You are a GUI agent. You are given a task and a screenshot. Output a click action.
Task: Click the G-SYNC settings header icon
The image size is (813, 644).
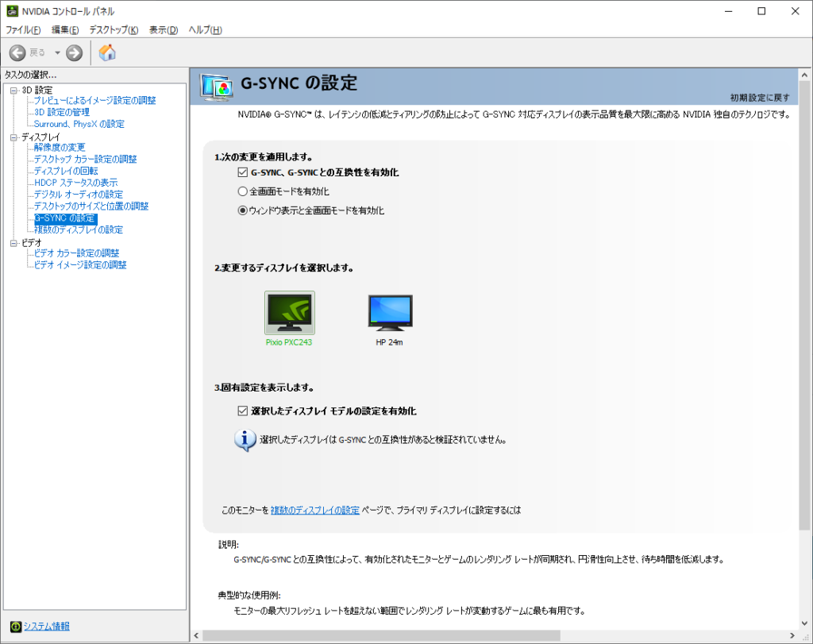[x=217, y=87]
